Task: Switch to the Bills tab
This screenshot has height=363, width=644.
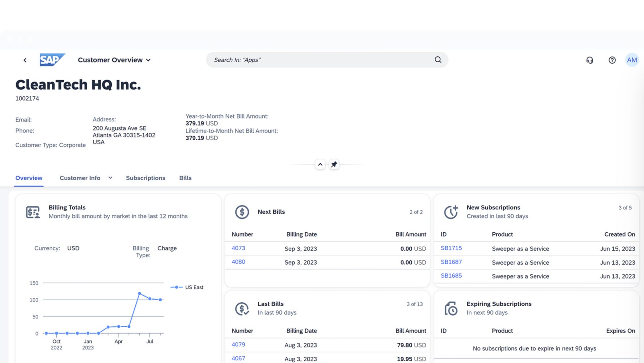Action: pyautogui.click(x=185, y=178)
